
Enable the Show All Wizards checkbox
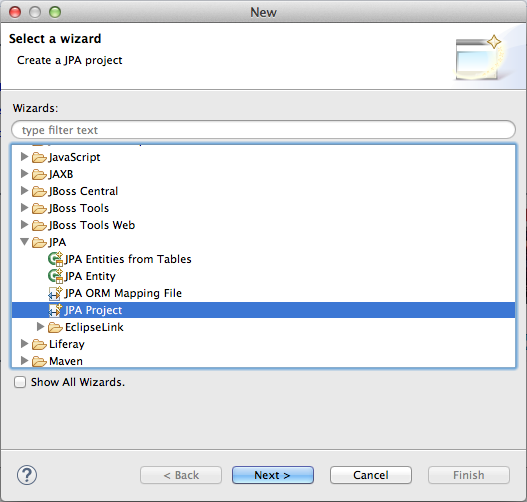[x=20, y=382]
